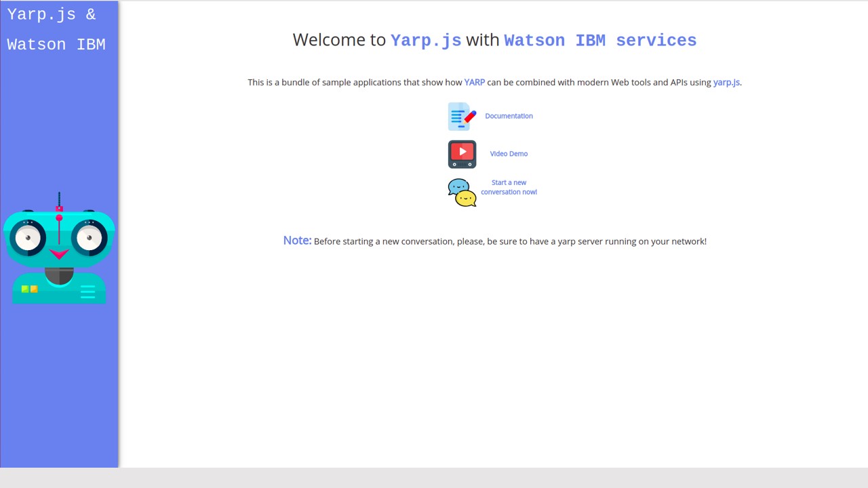868x488 pixels.
Task: Follow the YARP link in the description
Action: pos(474,82)
